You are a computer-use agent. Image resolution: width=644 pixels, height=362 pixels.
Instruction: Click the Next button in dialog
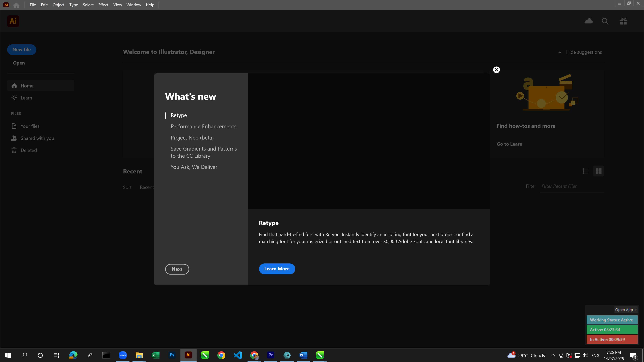pos(177,269)
